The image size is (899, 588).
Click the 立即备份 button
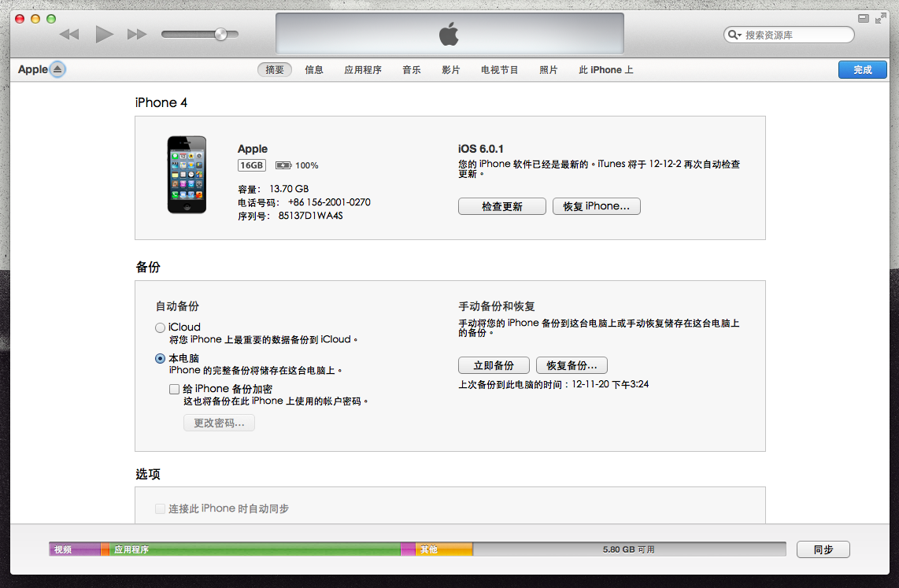click(x=494, y=366)
